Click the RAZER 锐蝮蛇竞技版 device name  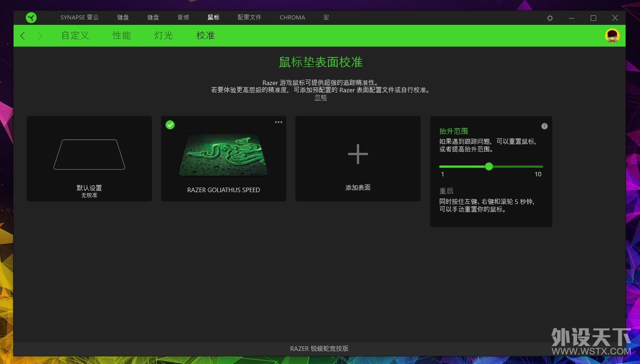319,349
